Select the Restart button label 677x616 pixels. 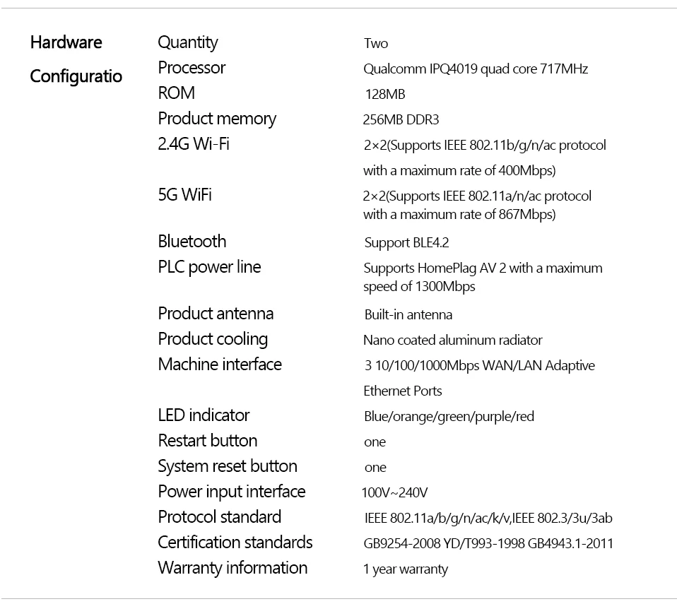coord(208,441)
